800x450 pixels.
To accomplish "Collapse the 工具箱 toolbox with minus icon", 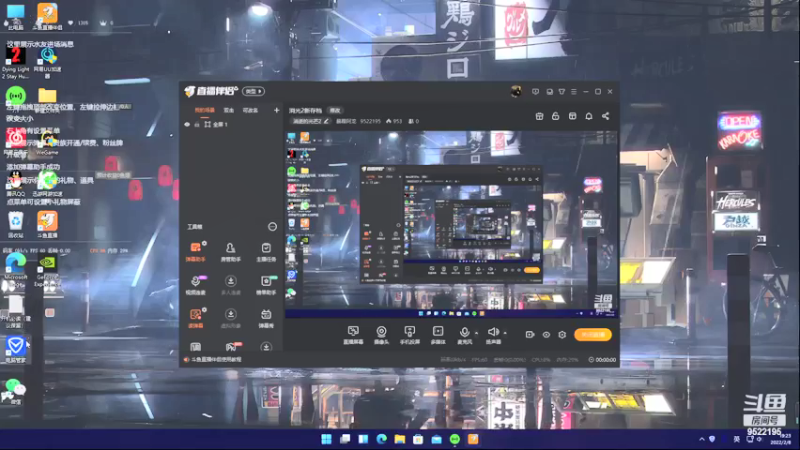I will click(x=272, y=227).
